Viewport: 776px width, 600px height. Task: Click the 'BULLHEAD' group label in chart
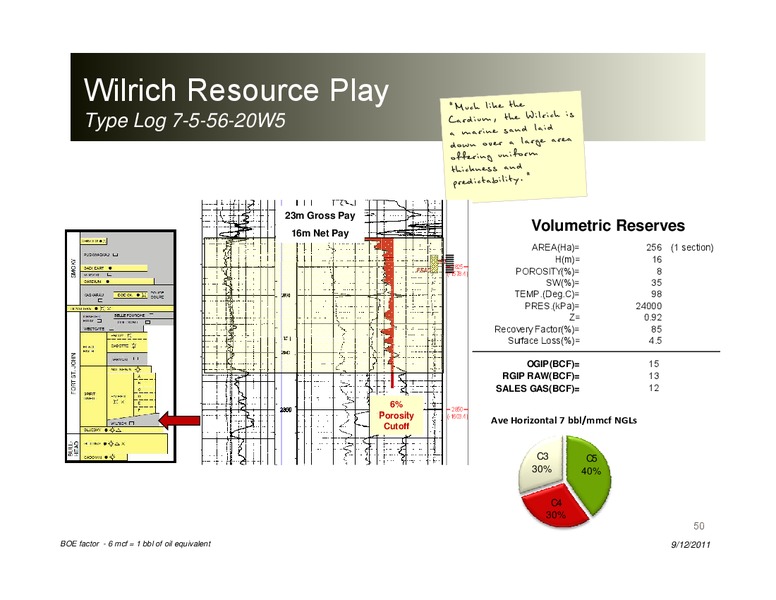(x=73, y=447)
